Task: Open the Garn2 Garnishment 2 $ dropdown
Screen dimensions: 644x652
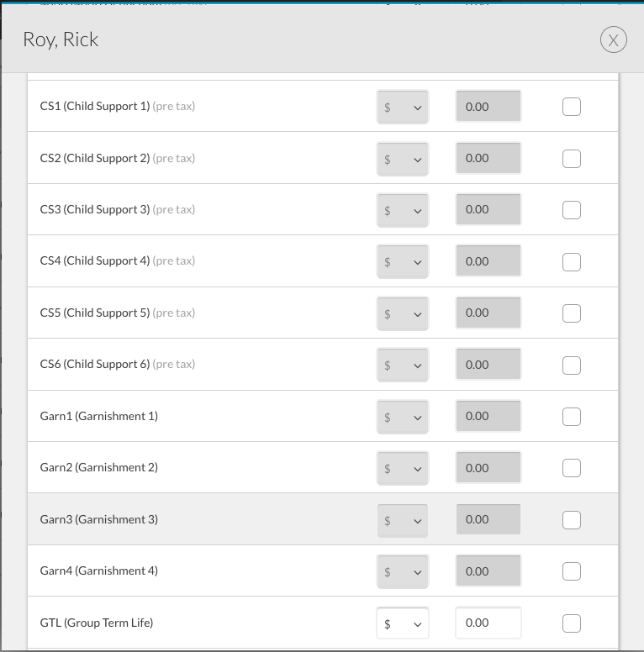Action: click(403, 468)
